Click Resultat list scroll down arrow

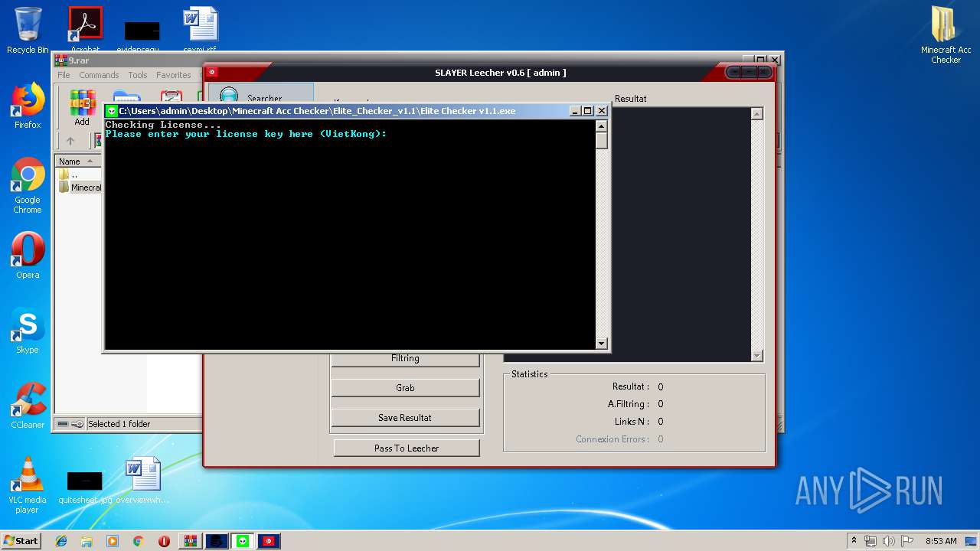click(x=756, y=355)
